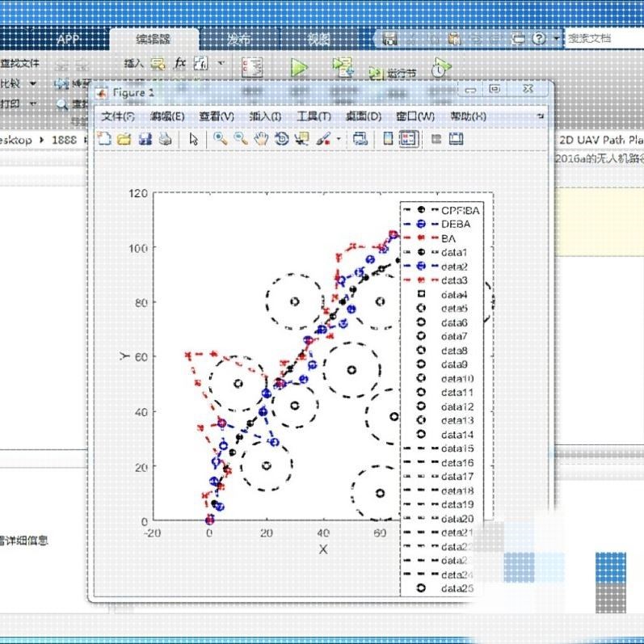Open the 桌面(D) menu in Figure window

(364, 116)
